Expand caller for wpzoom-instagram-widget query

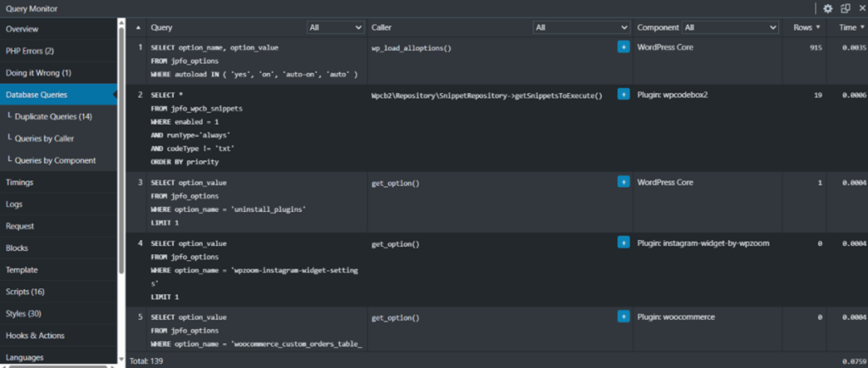[623, 243]
